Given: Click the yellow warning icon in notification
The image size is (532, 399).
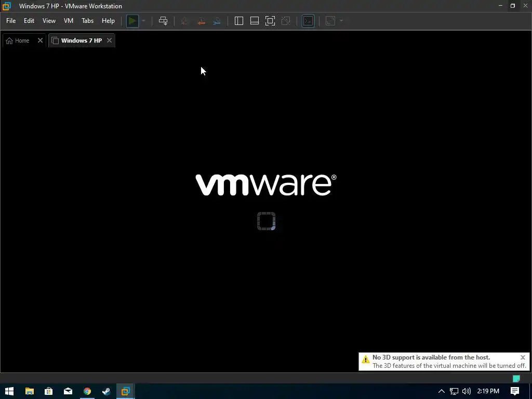Looking at the screenshot, I should [x=365, y=360].
